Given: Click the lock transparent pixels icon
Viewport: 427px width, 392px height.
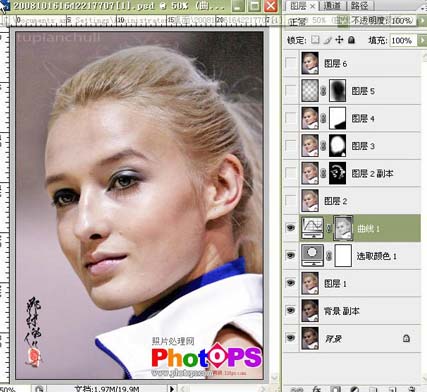Looking at the screenshot, I should pos(315,40).
